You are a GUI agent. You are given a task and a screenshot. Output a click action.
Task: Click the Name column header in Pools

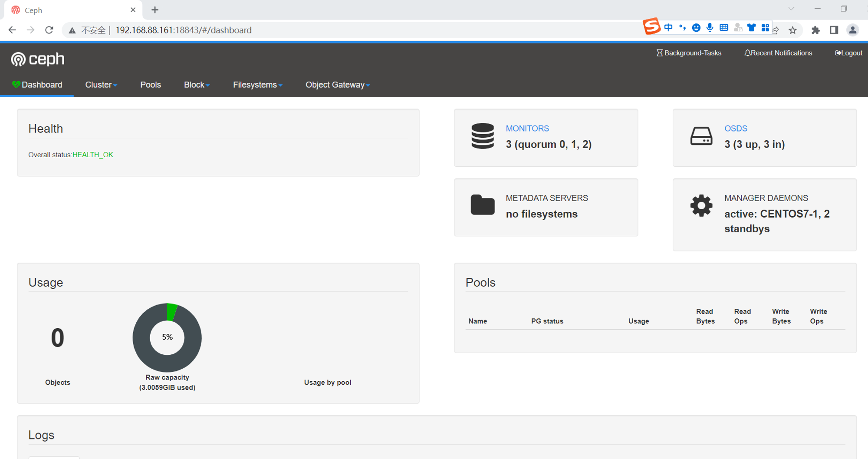point(477,321)
